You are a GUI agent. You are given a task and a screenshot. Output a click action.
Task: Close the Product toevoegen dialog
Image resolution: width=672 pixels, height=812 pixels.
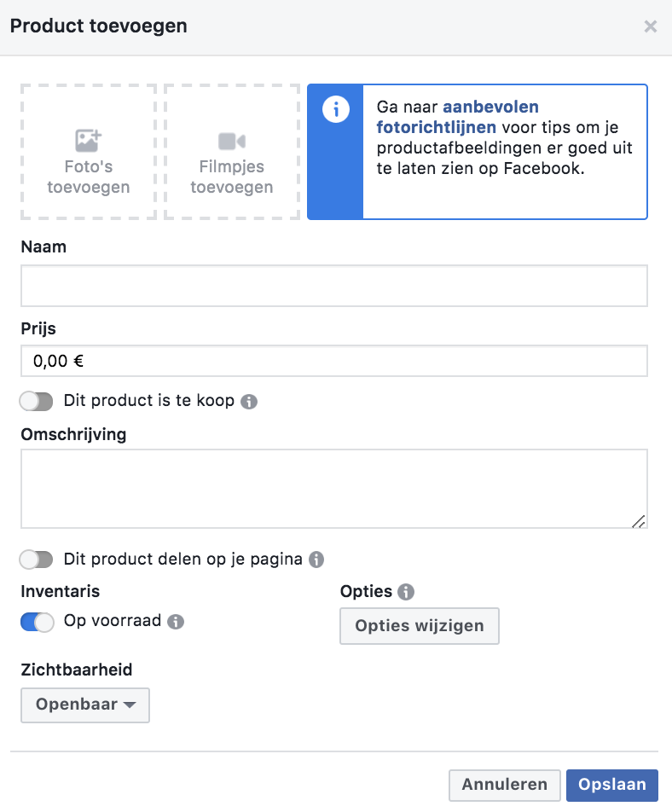coord(651,26)
